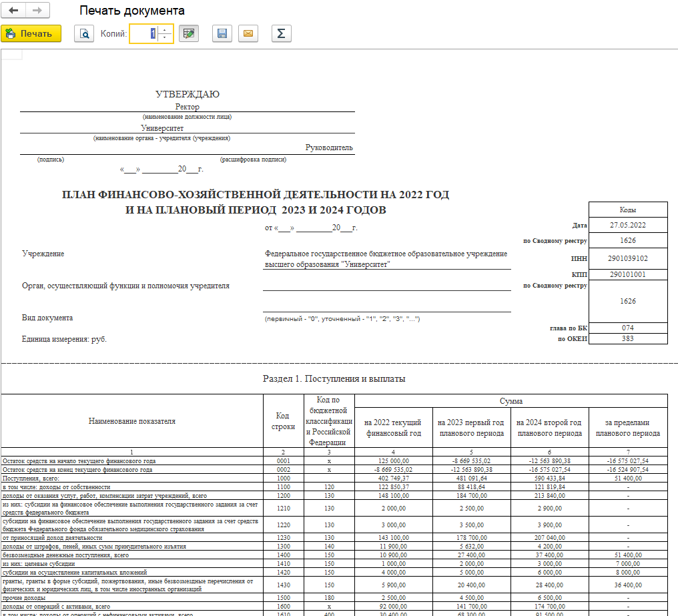Click за пределами планового периода header
This screenshot has height=616, width=678.
(628, 427)
